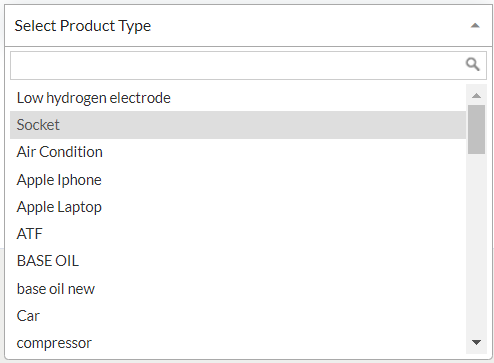Choose the highlighted Socket option
The height and width of the screenshot is (363, 494).
238,125
